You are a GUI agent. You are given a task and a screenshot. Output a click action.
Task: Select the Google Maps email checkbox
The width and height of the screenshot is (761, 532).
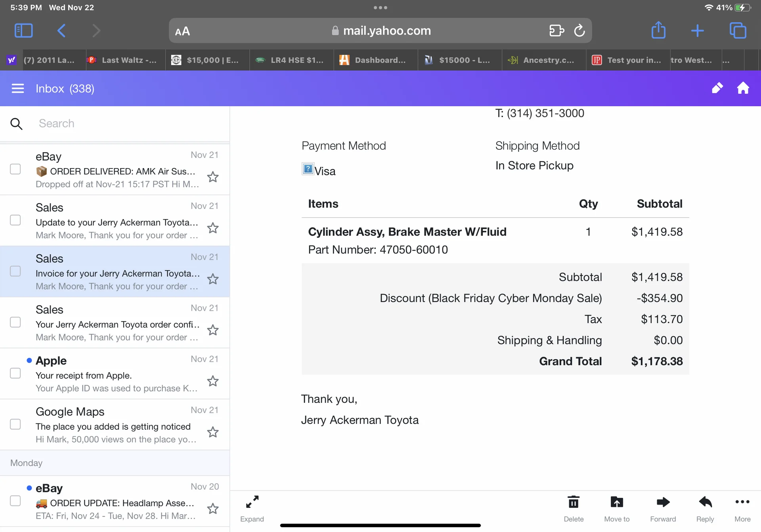(15, 425)
